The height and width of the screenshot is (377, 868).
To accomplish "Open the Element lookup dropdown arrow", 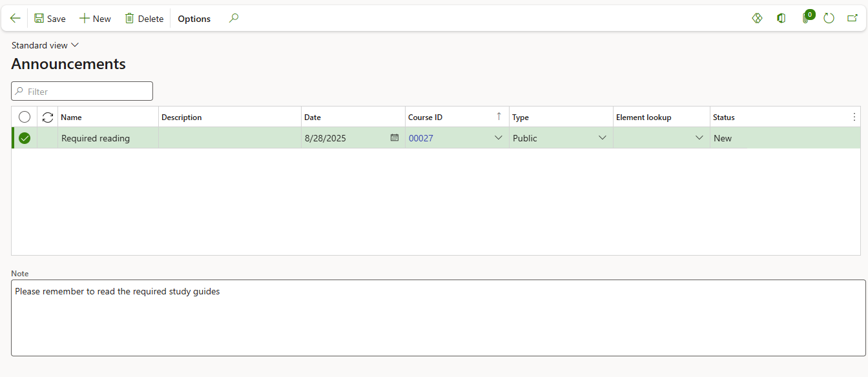I will click(x=699, y=138).
